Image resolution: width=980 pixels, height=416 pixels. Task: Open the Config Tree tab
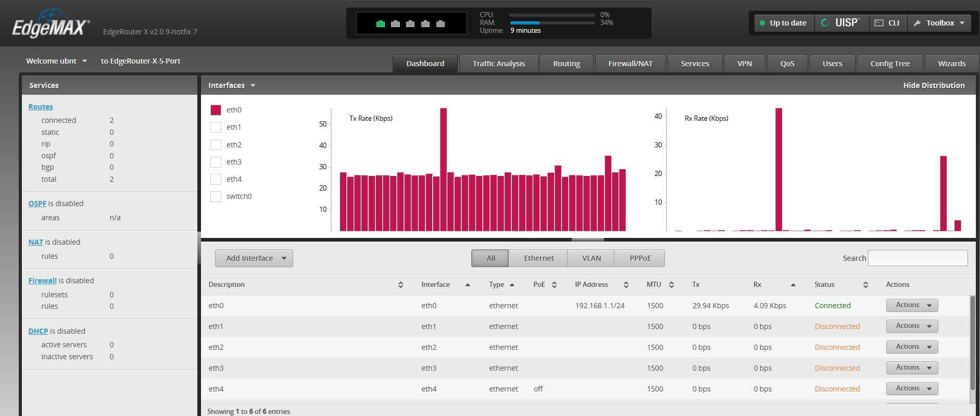pyautogui.click(x=890, y=64)
